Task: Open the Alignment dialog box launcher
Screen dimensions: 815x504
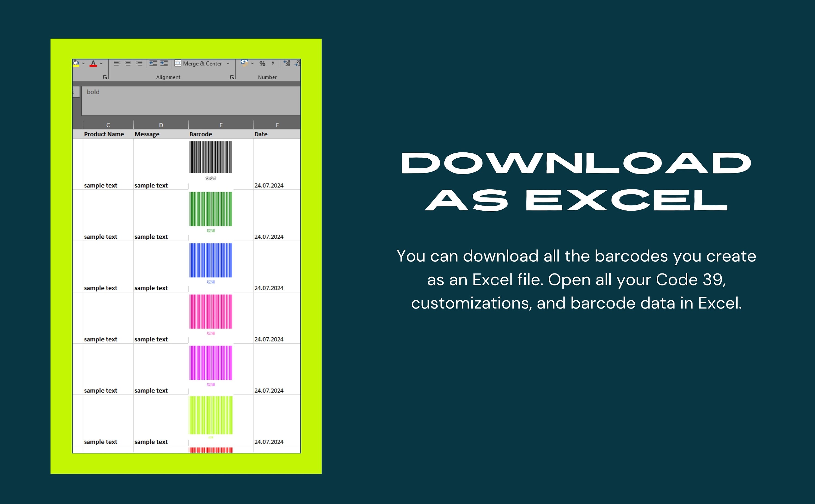Action: click(233, 77)
